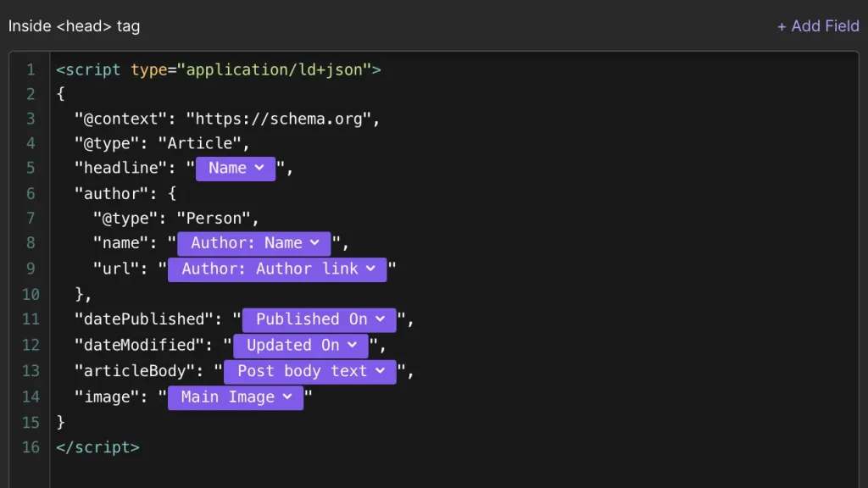
Task: Place cursor on the closing </script> tag
Action: [x=97, y=447]
